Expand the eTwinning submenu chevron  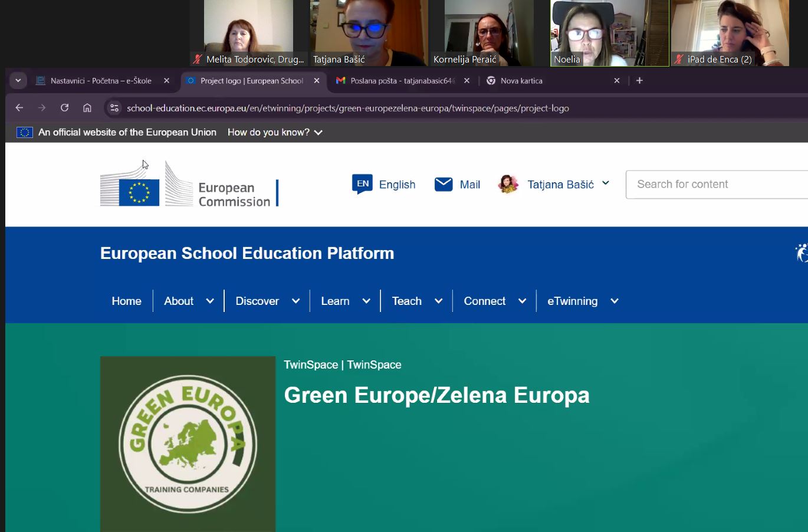(615, 301)
